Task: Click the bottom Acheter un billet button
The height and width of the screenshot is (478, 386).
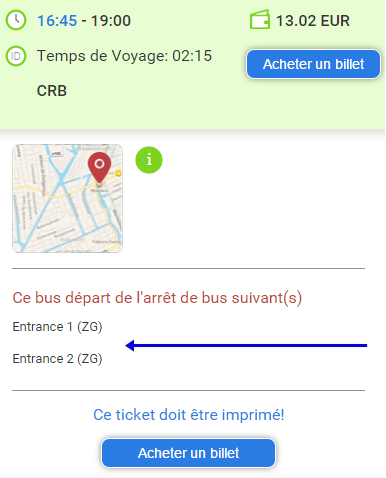Action: 189,453
